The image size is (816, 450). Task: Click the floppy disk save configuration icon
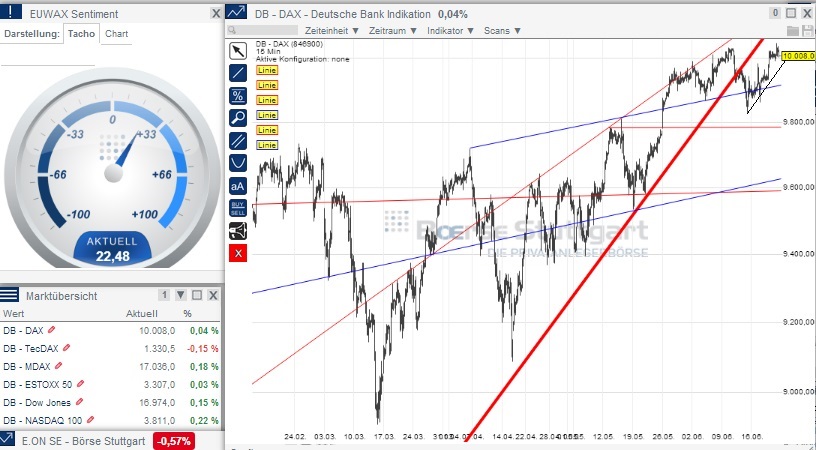pyautogui.click(x=807, y=31)
